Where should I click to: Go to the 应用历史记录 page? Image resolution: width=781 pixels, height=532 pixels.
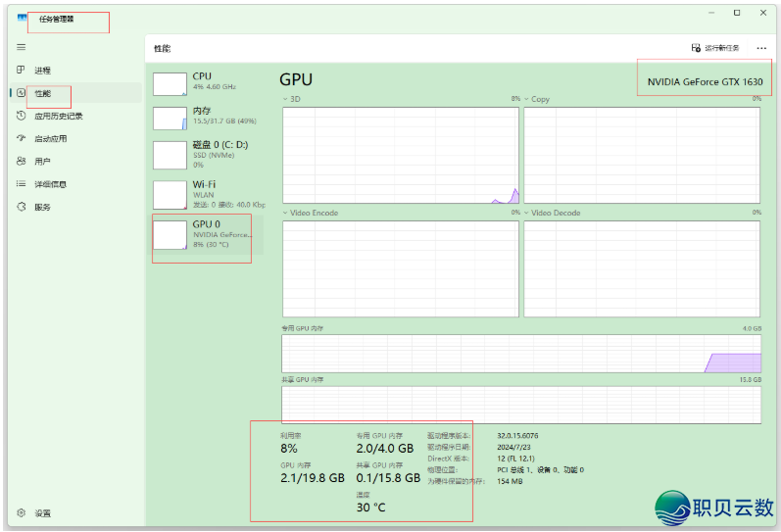coord(58,116)
